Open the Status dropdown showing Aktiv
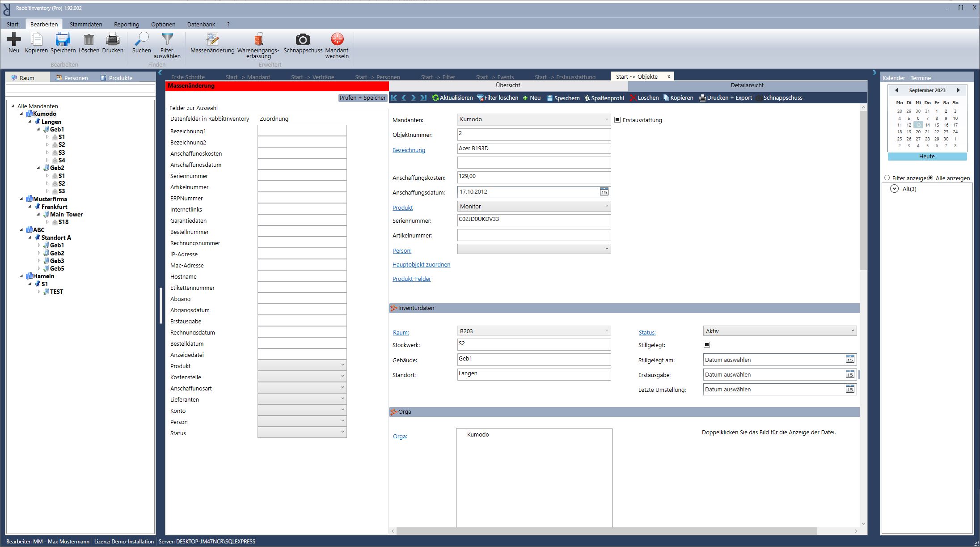Image resolution: width=980 pixels, height=547 pixels. [780, 331]
